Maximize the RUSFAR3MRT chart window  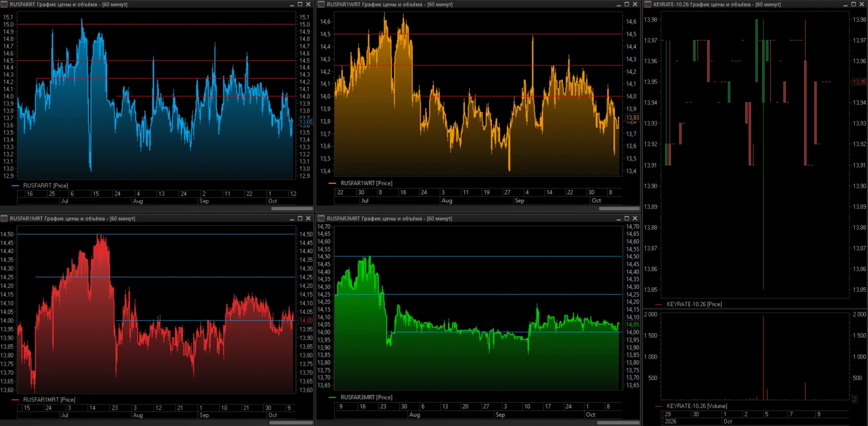coord(627,218)
